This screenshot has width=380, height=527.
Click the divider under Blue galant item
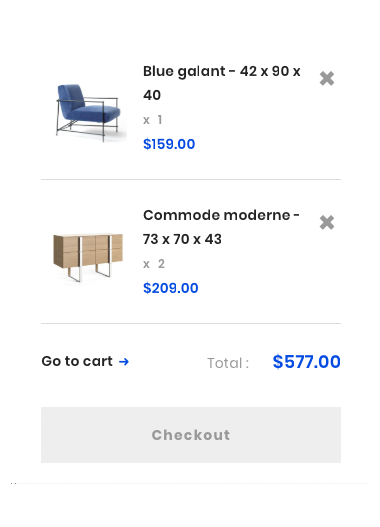191,179
